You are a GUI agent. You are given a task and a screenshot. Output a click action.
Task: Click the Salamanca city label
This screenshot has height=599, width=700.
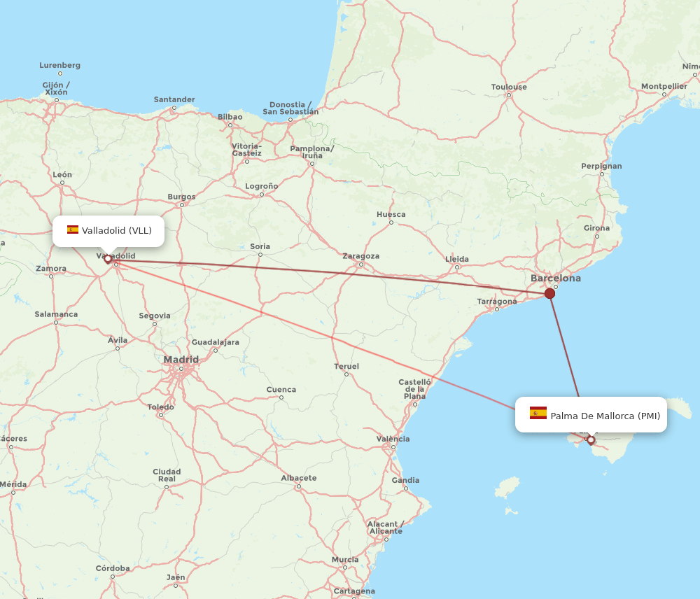click(x=56, y=314)
